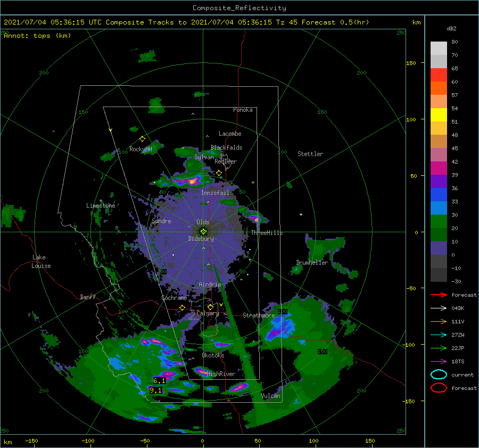Click the intense storm core south of Sylvan

[192, 182]
